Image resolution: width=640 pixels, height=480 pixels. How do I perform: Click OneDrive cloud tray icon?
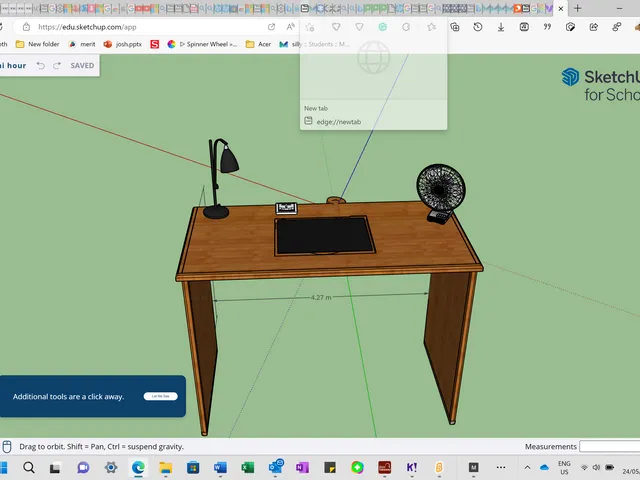544,467
